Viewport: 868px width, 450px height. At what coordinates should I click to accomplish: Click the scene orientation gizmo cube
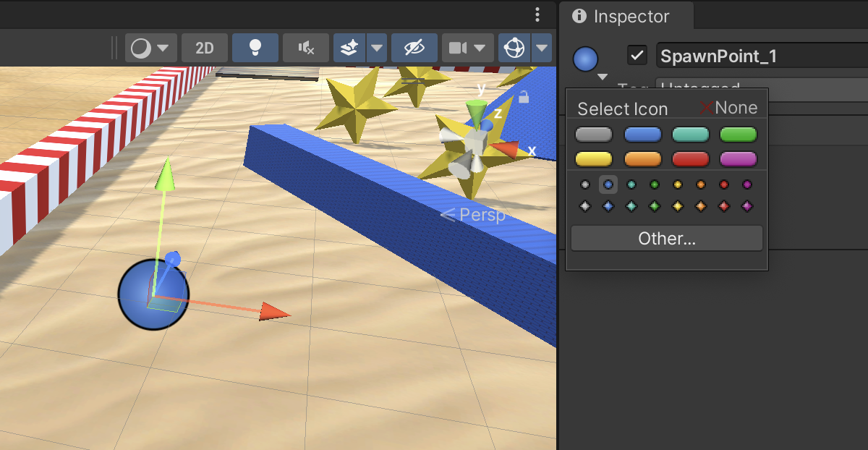point(475,140)
